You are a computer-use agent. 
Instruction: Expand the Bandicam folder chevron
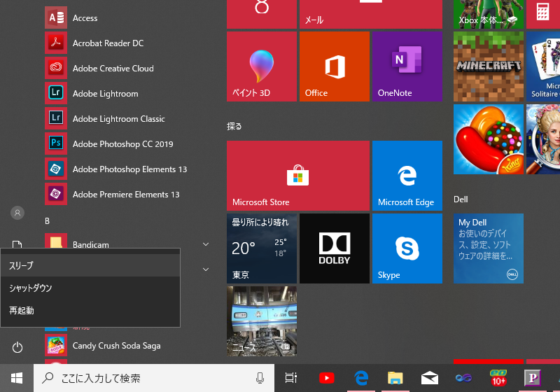[206, 244]
